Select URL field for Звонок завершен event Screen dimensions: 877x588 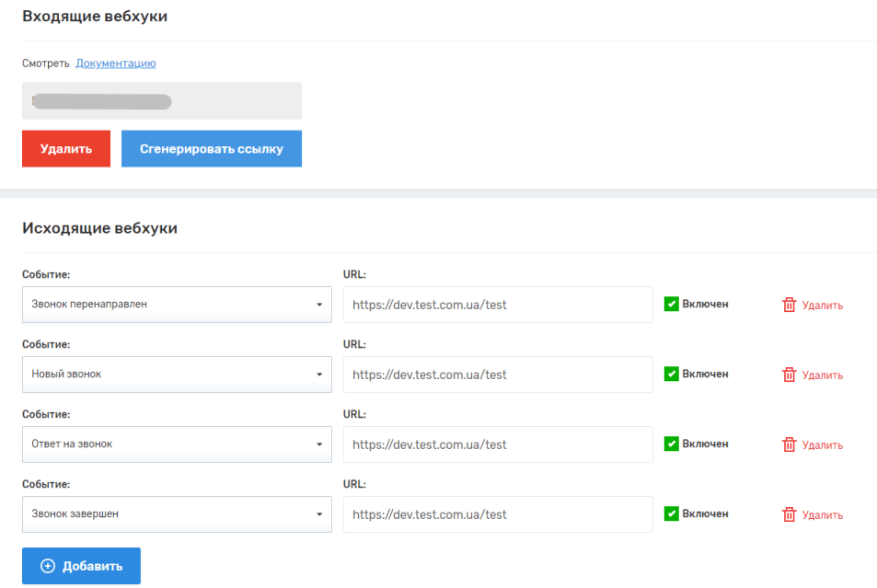pyautogui.click(x=498, y=514)
